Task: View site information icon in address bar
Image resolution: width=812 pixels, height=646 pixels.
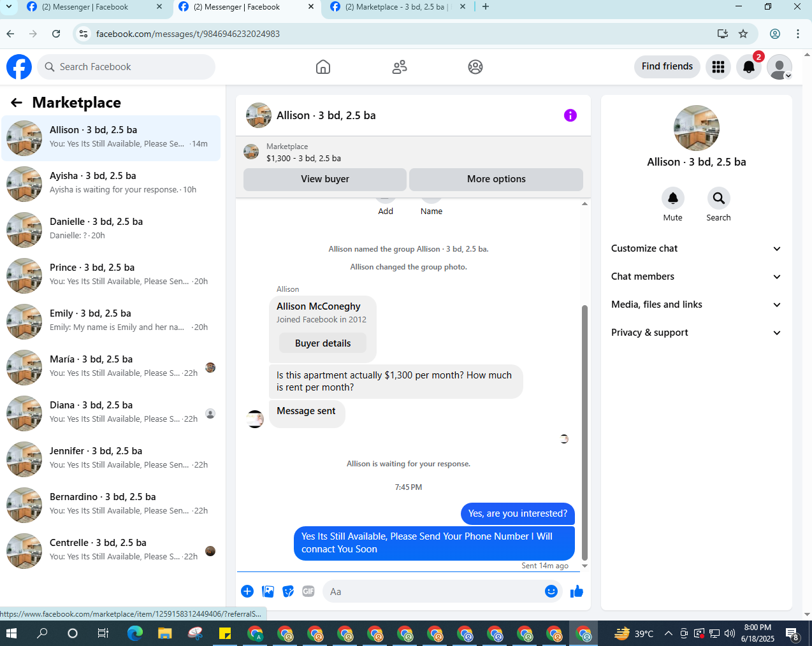Action: (x=83, y=34)
